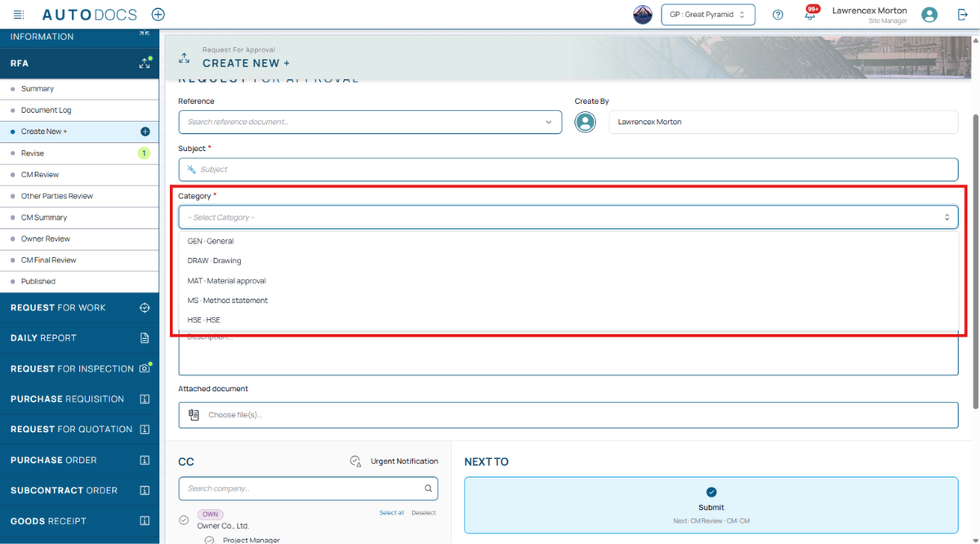Screen dimensions: 980x544
Task: Click the vertical page scrollbar
Action: [x=975, y=261]
